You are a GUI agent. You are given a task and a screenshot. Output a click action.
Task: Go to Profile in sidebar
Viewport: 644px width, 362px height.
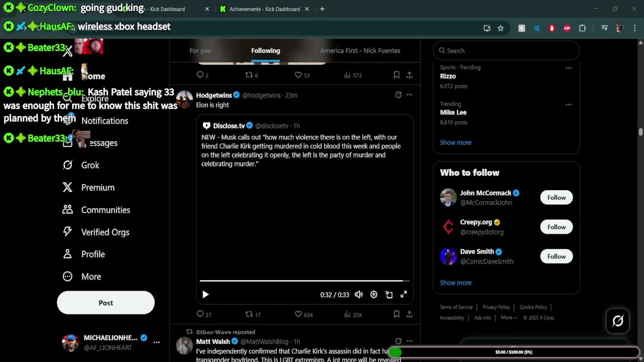84,254
